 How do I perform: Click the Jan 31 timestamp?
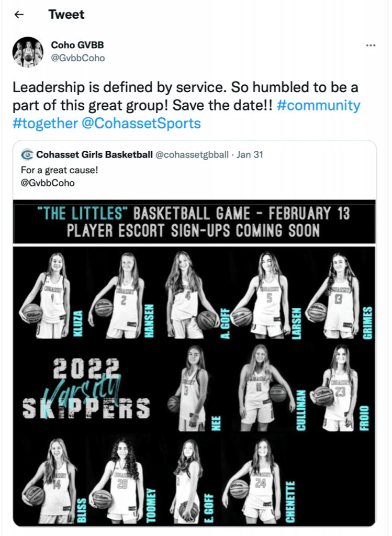coord(250,154)
